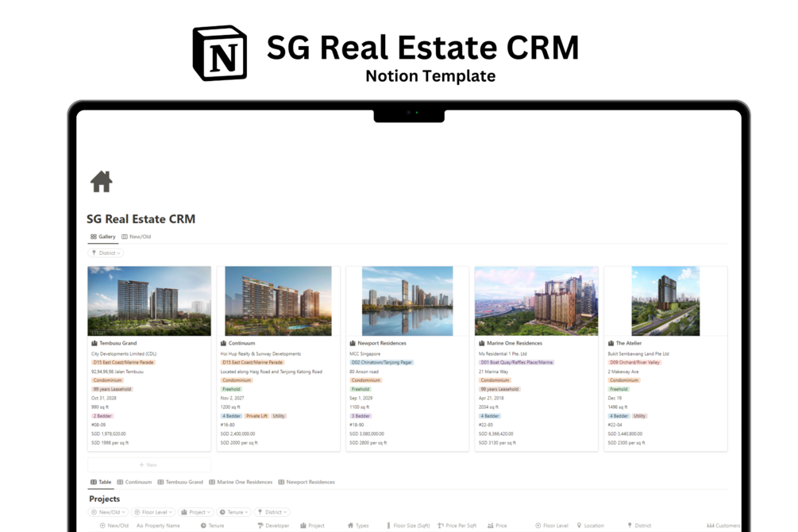
Task: Switch to the Continuum table tab
Action: tap(134, 482)
